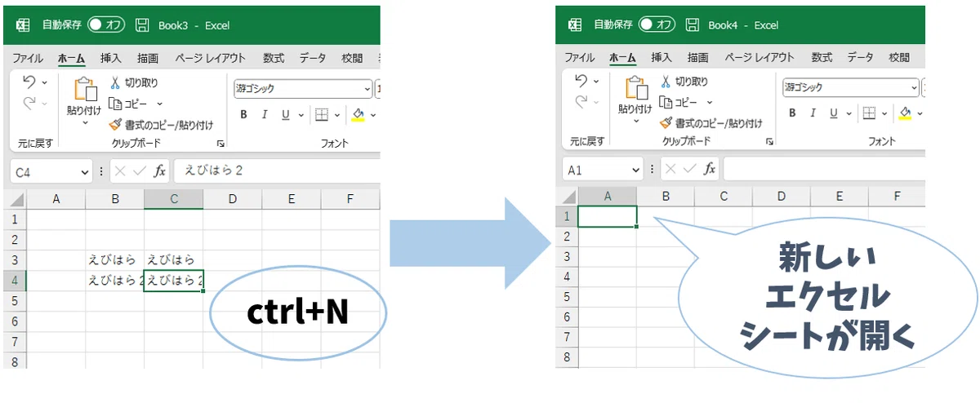Click borders icon in Book4 window

click(x=870, y=113)
